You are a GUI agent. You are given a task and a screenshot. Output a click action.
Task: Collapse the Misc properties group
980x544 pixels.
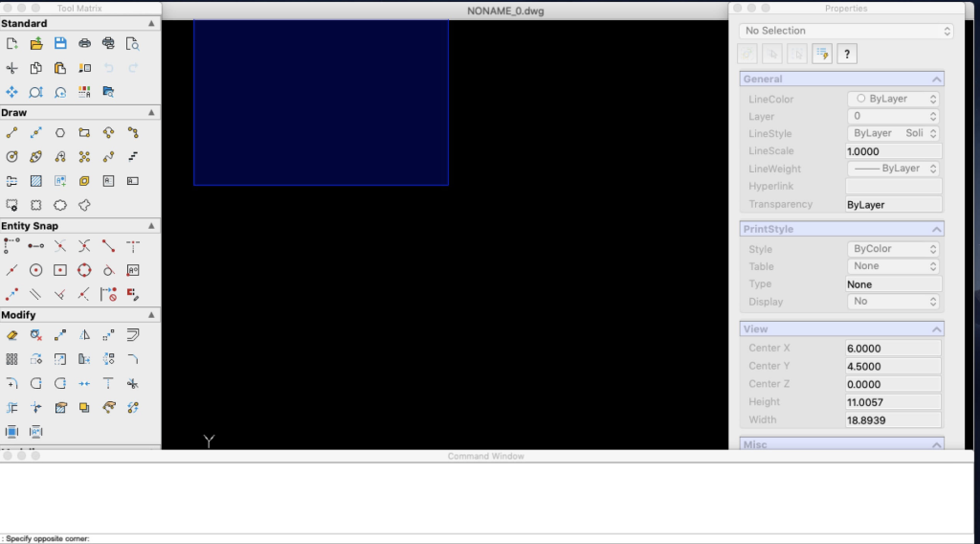(936, 444)
